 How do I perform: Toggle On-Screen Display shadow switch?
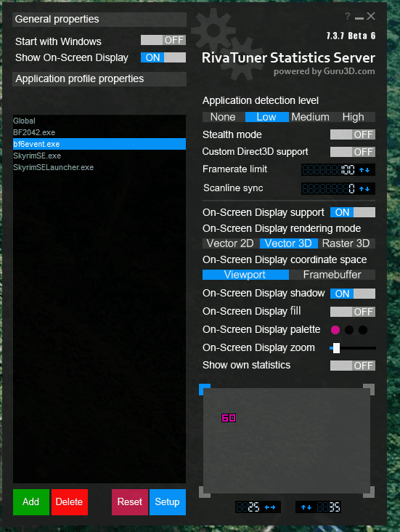pos(353,294)
